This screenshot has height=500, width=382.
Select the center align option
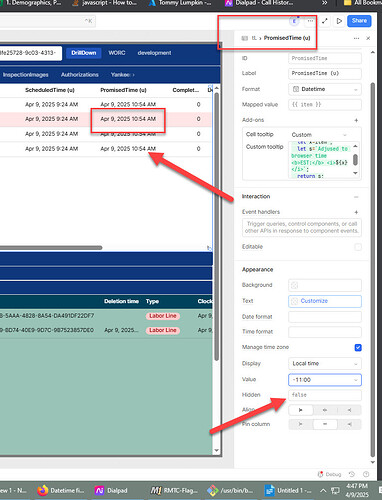[x=325, y=410]
